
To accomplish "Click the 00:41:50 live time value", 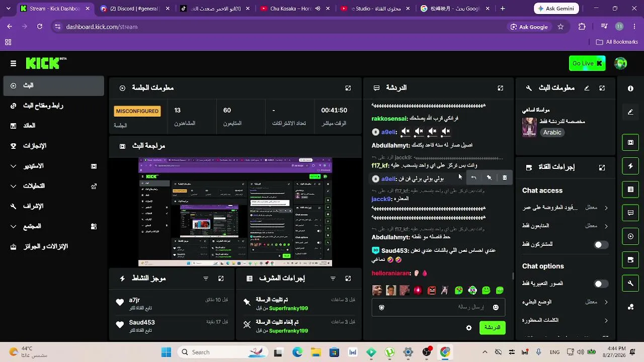I will click(x=334, y=111).
